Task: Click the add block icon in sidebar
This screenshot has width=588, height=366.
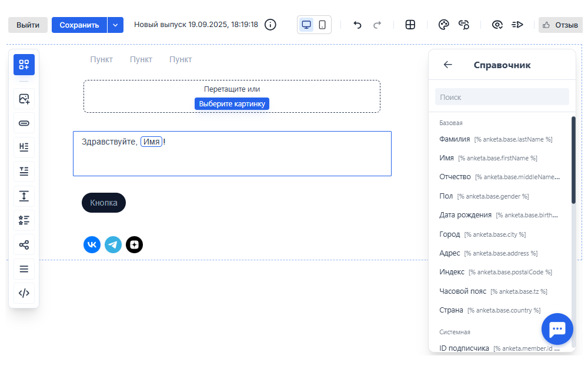Action: pos(24,65)
